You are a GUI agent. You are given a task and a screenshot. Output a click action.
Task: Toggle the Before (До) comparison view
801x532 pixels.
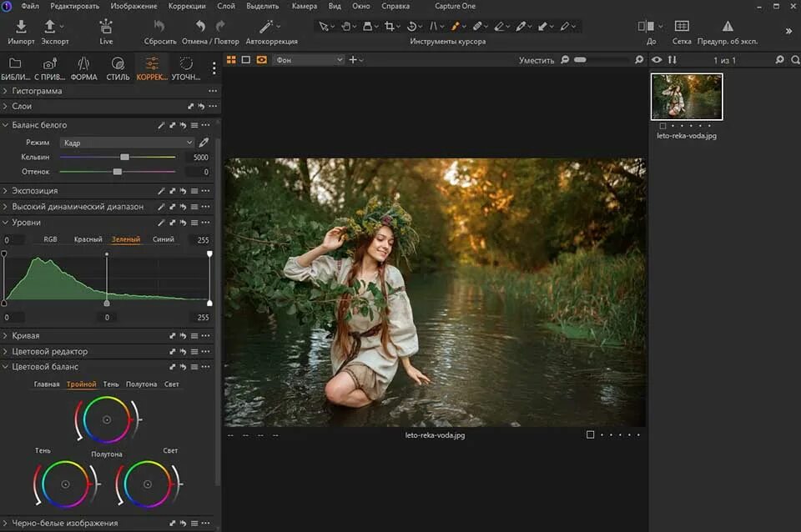click(646, 27)
